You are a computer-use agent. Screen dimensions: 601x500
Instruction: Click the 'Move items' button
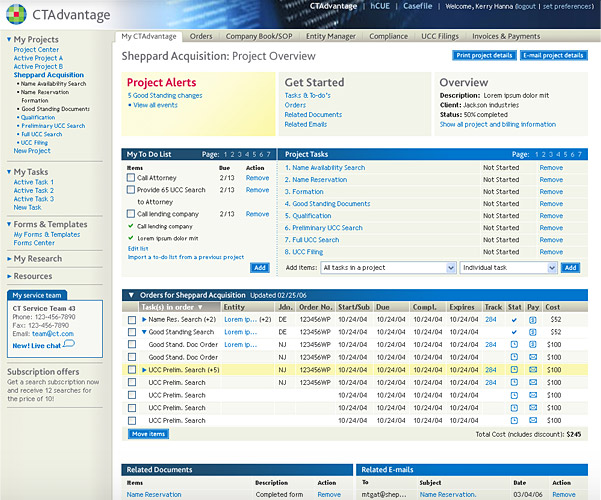[x=148, y=434]
